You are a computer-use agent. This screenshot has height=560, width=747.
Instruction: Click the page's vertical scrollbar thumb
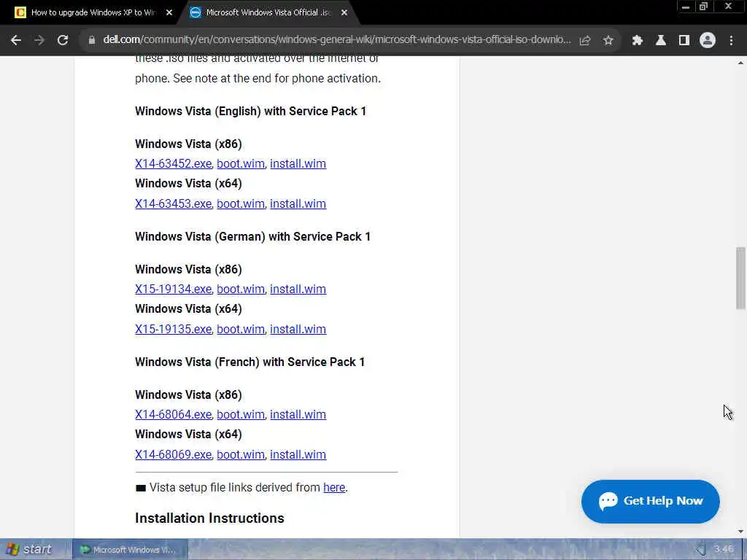click(740, 278)
